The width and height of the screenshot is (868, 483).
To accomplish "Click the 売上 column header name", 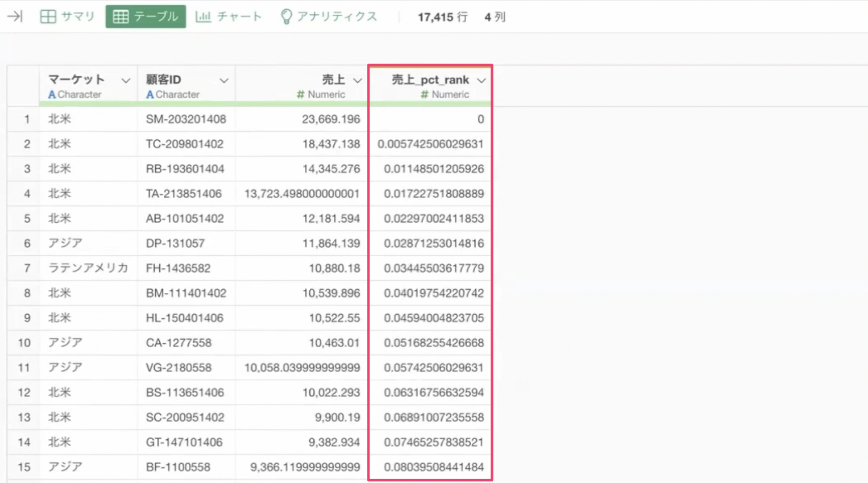I will 334,79.
